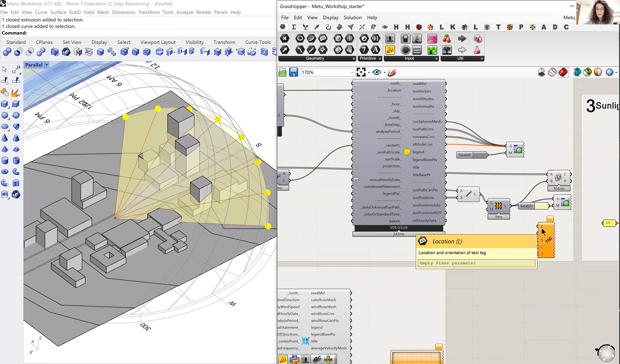The width and height of the screenshot is (620, 364).
Task: Click the selection arrow pointer tool
Action: pyautogui.click(x=5, y=69)
